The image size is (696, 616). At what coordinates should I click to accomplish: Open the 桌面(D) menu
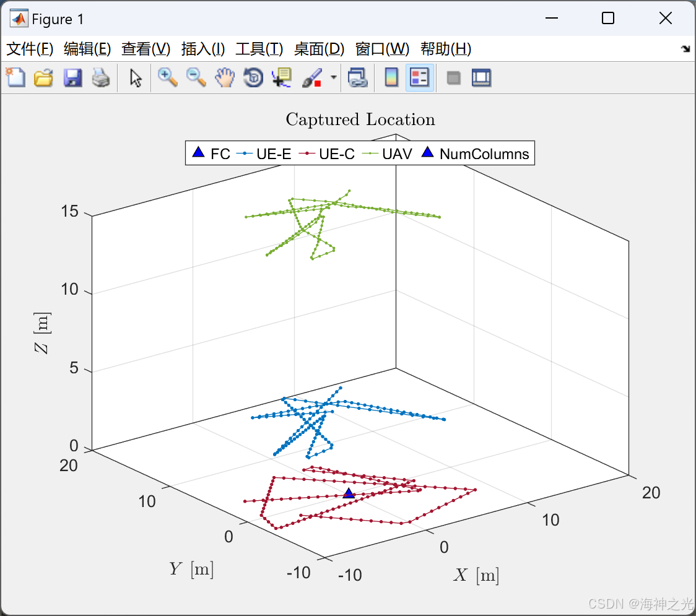[x=319, y=49]
